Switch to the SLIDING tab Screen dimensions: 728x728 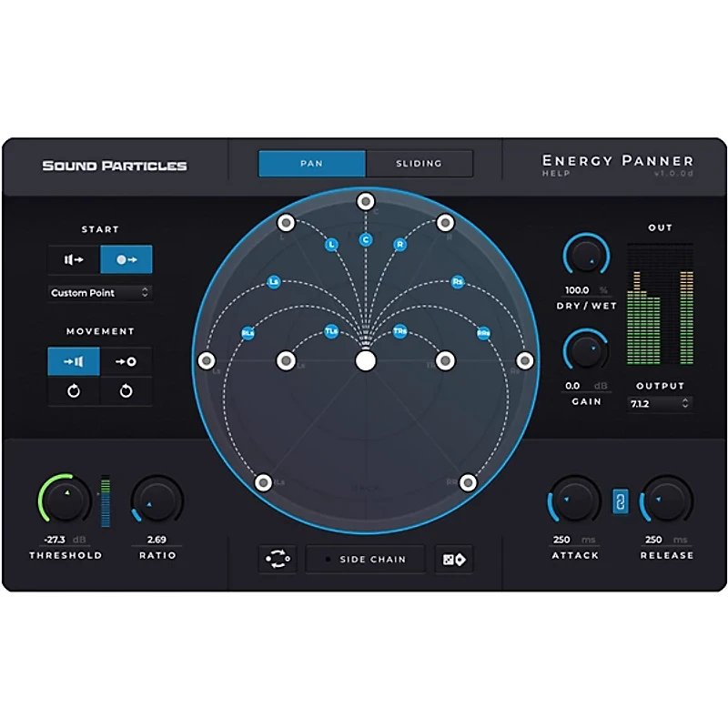tap(420, 163)
